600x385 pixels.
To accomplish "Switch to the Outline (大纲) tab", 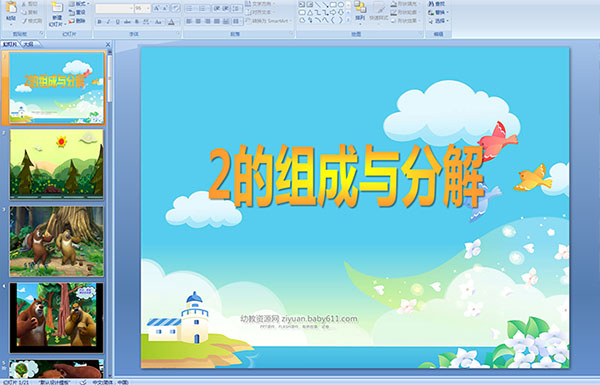I will coord(29,44).
